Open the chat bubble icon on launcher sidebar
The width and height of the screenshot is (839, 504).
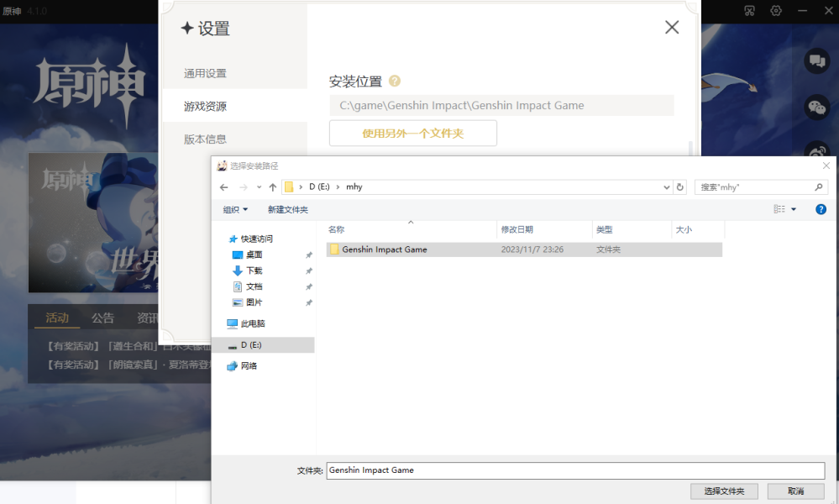tap(817, 61)
